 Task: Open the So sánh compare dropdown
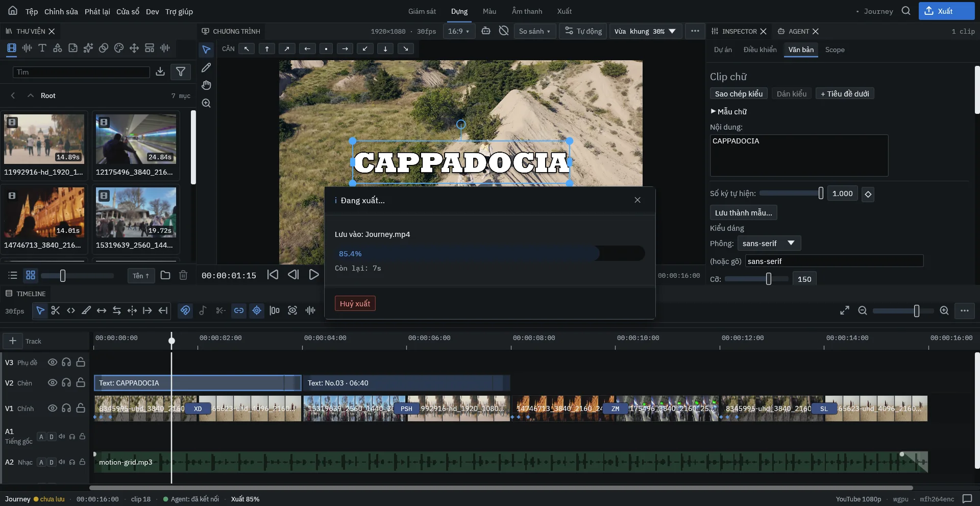pyautogui.click(x=535, y=31)
